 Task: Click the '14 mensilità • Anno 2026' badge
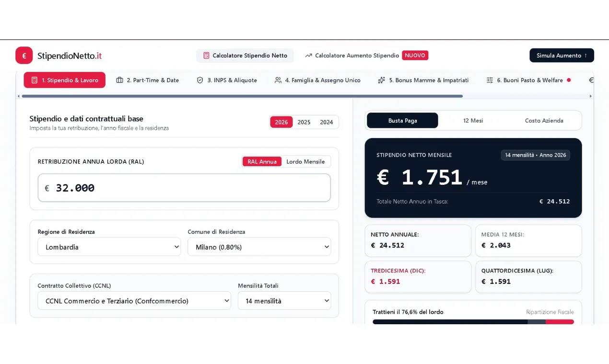click(536, 155)
